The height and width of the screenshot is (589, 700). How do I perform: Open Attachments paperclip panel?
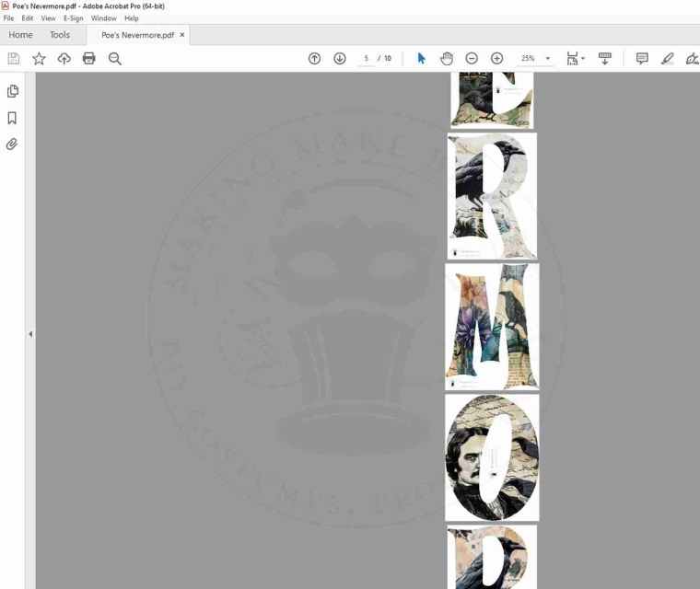[x=12, y=144]
